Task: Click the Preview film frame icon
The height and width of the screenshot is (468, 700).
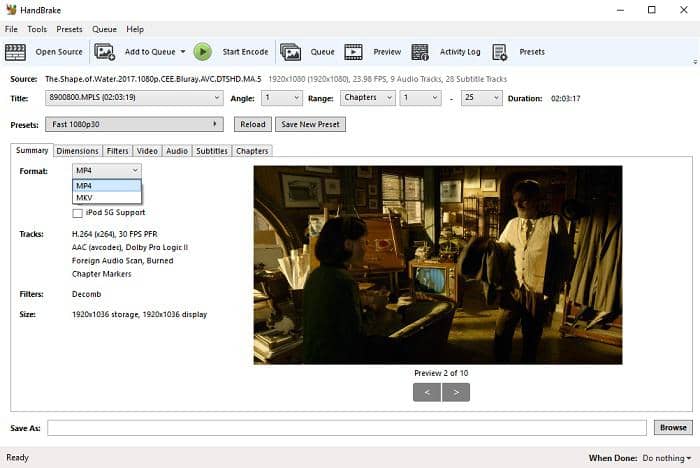Action: 354,52
